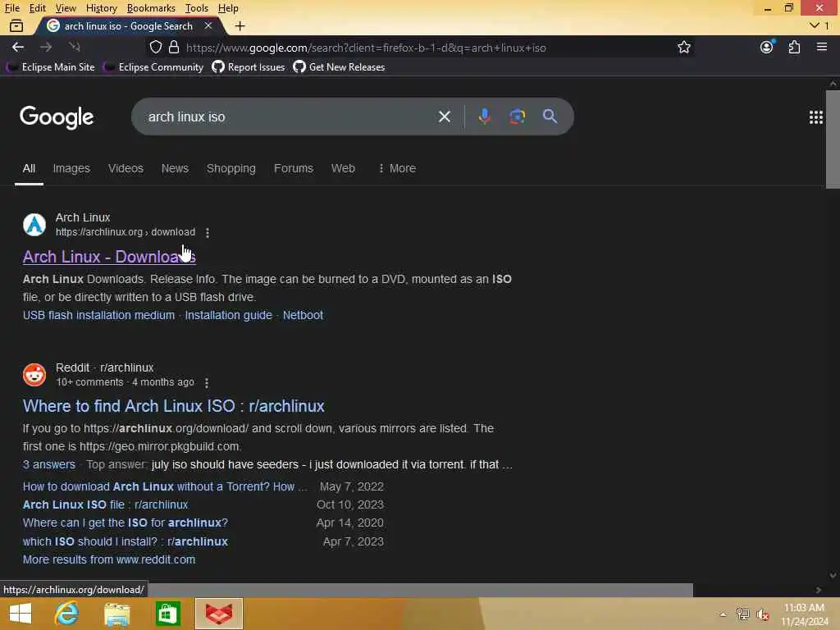Open the Installation guide link
The width and height of the screenshot is (840, 630).
click(229, 315)
